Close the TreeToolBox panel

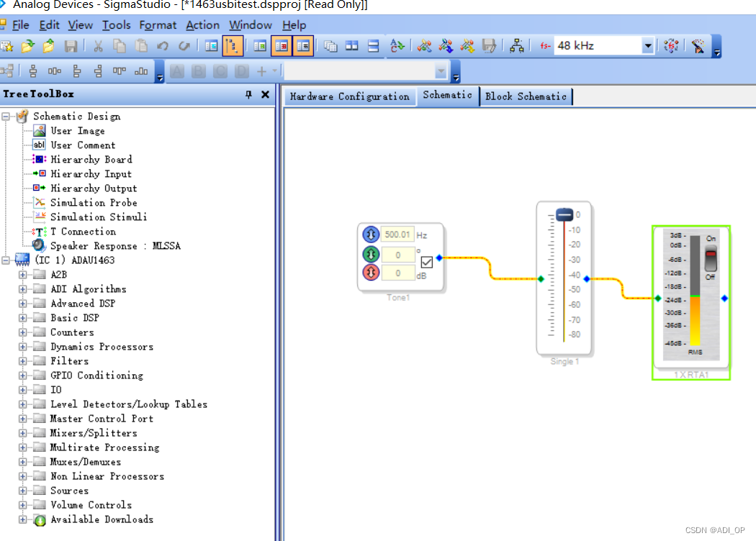(265, 94)
